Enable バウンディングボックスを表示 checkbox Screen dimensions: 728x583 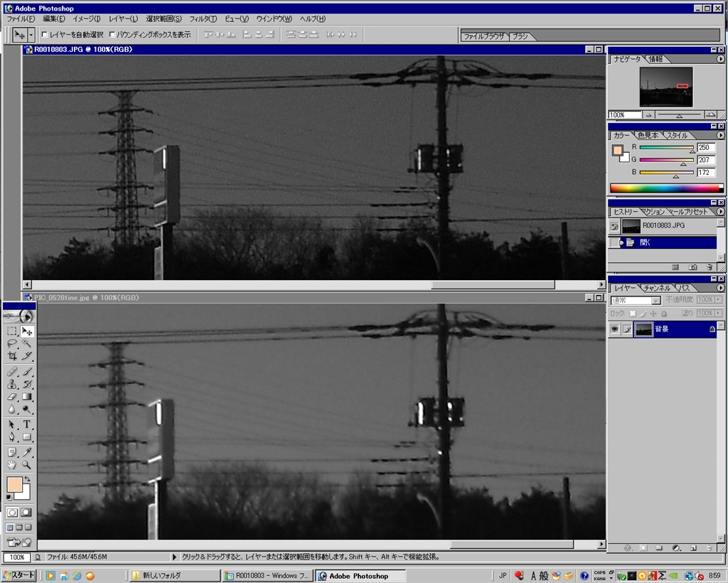[112, 34]
